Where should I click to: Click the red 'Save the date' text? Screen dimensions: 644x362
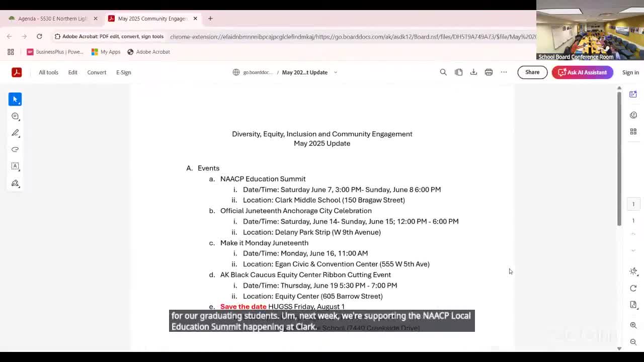click(243, 307)
